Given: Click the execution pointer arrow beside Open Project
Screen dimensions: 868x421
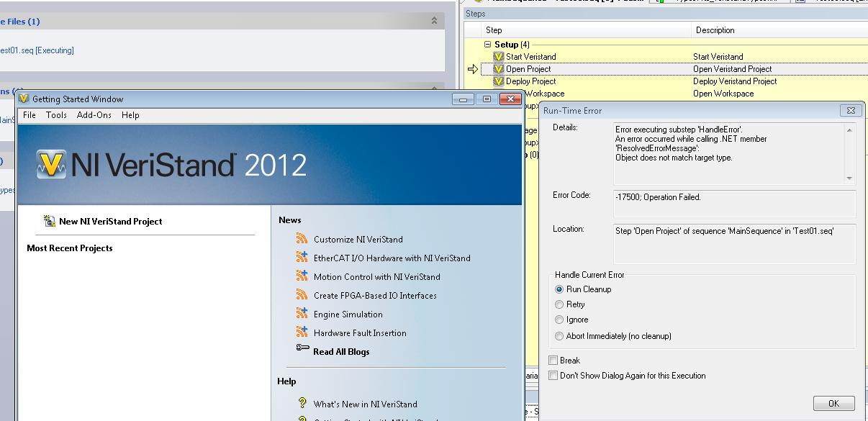Looking at the screenshot, I should (473, 69).
